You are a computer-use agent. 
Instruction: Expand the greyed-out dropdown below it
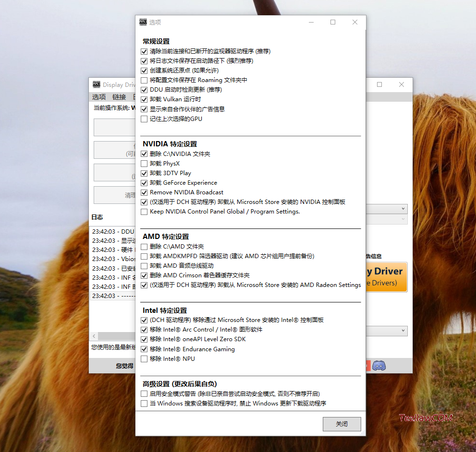point(403,219)
